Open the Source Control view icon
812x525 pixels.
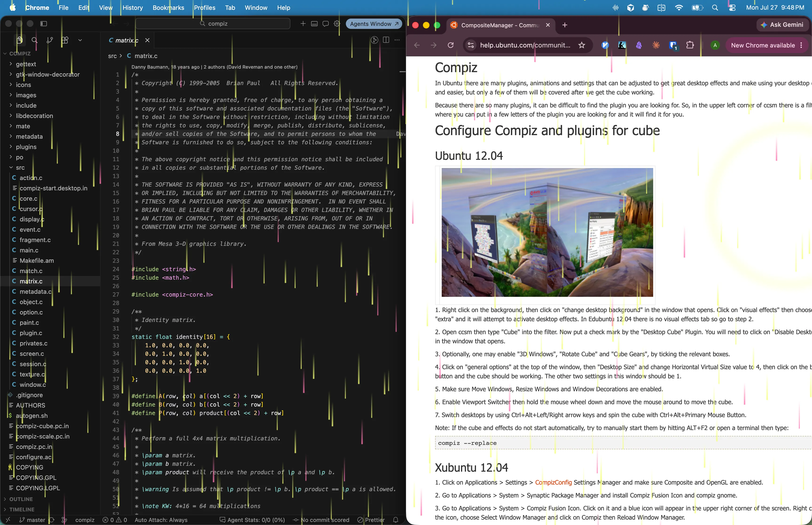50,40
